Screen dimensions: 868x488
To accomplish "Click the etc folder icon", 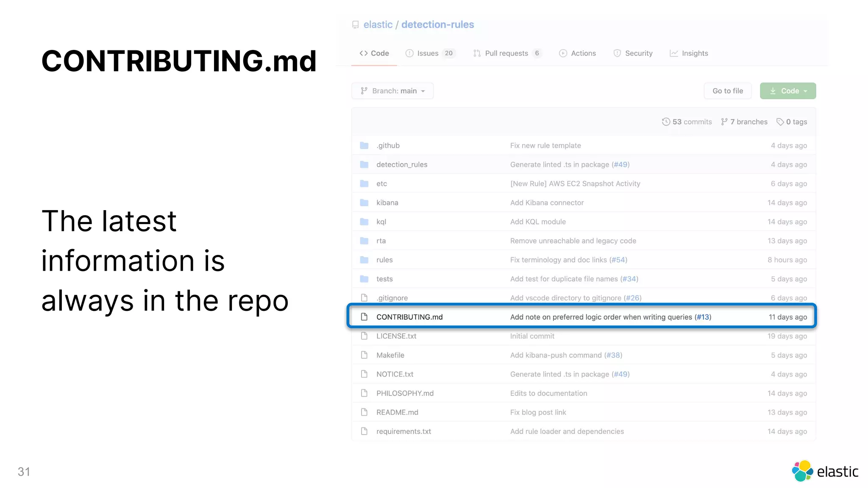I will [364, 183].
